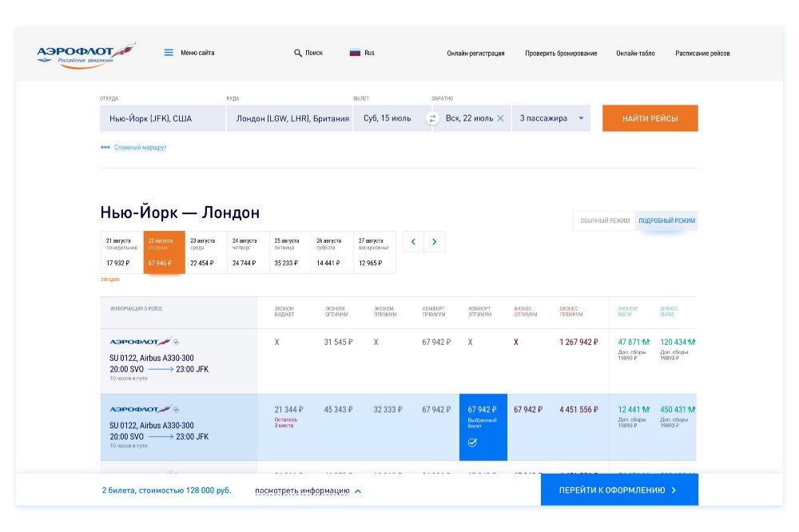Click the search magnifier icon
The height and width of the screenshot is (532, 799).
[x=298, y=53]
